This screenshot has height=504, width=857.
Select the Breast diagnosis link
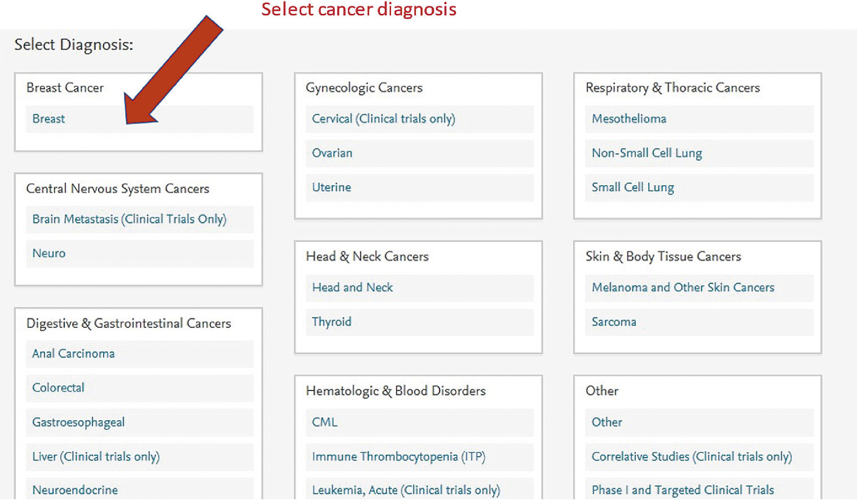(49, 119)
